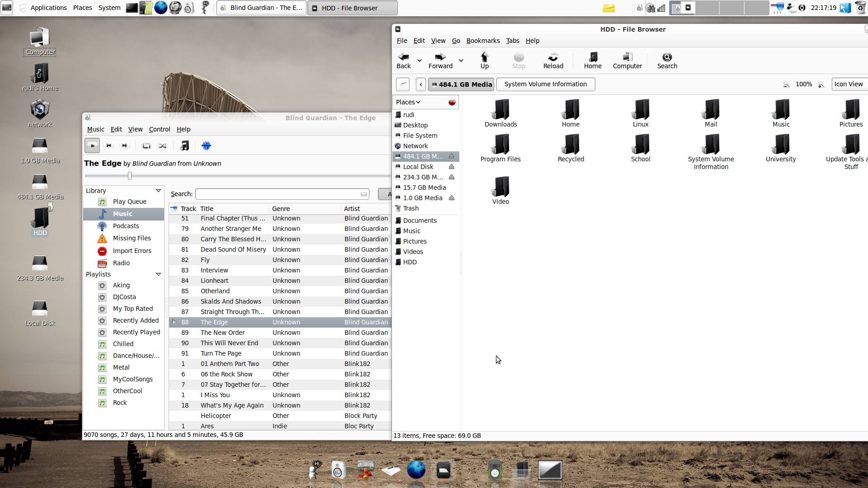Viewport: 868px width, 488px height.
Task: Skip to the next track
Action: [124, 146]
